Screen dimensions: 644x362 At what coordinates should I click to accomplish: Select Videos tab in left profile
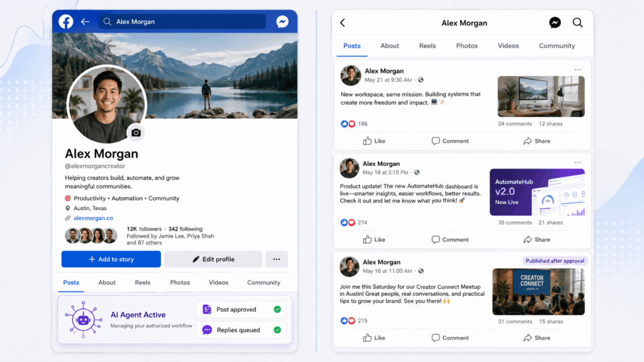pyautogui.click(x=218, y=282)
